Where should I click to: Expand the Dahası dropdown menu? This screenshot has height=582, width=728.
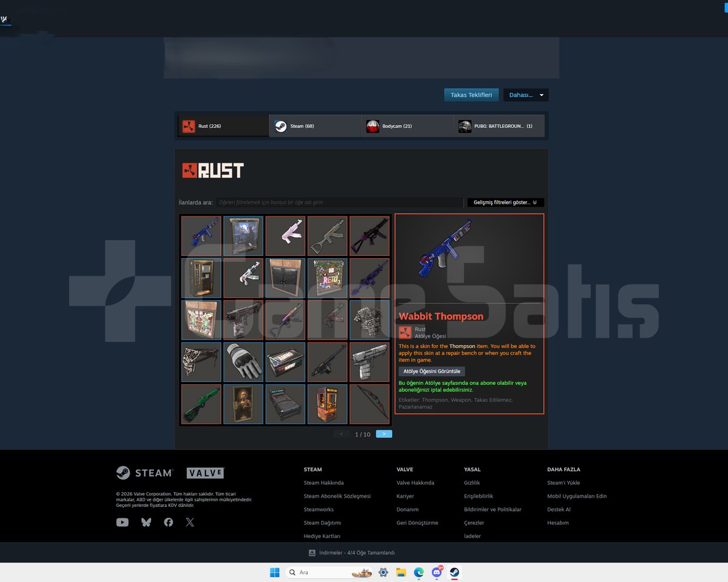526,95
